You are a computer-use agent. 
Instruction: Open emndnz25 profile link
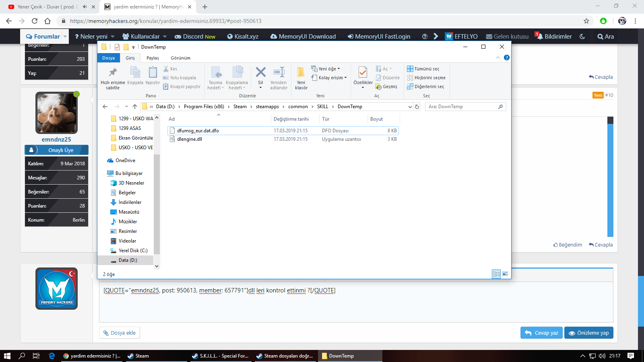(x=56, y=139)
